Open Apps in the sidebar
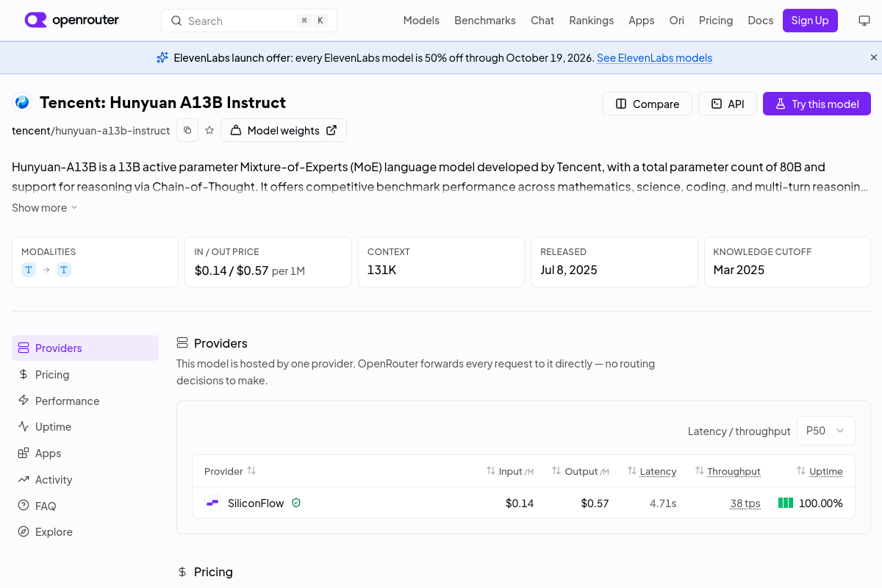The width and height of the screenshot is (882, 588). point(85,453)
